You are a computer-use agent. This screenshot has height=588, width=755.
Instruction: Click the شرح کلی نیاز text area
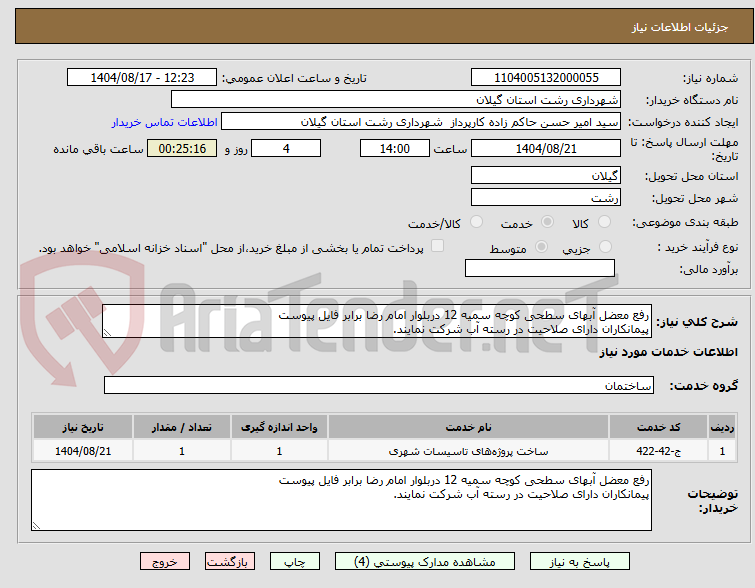[x=377, y=321]
